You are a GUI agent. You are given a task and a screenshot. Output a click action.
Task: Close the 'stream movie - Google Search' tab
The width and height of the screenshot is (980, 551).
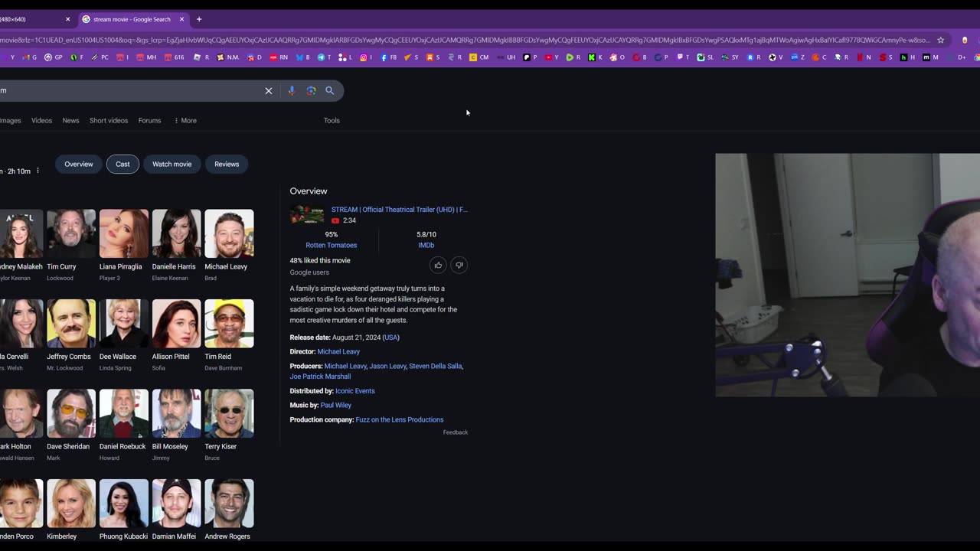tap(181, 19)
